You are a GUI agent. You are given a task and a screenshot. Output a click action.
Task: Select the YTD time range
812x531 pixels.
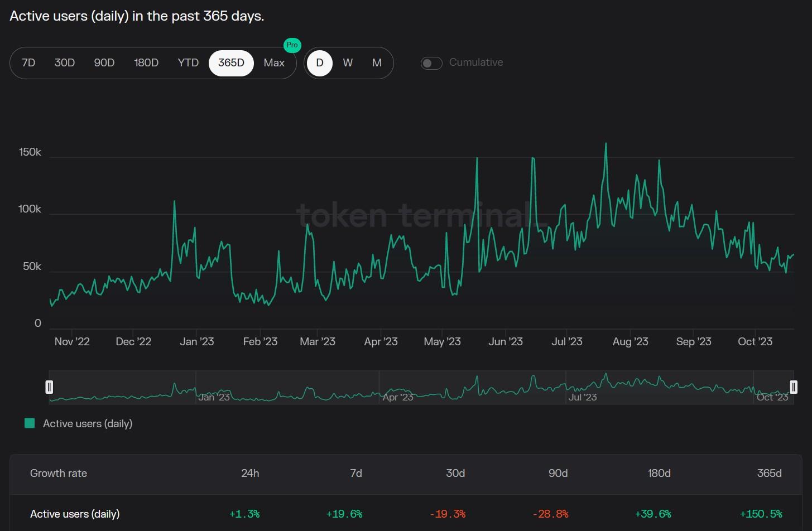pyautogui.click(x=188, y=62)
